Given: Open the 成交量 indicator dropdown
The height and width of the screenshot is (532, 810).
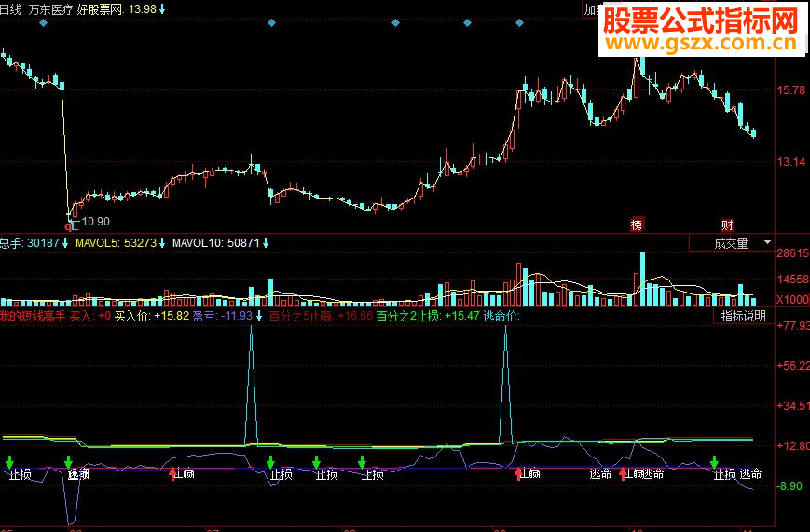Looking at the screenshot, I should (x=732, y=243).
